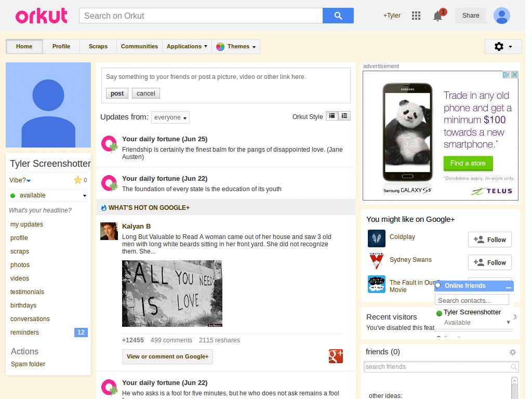Open the Sydney Swans page icon
Image resolution: width=532 pixels, height=399 pixels.
tap(376, 261)
